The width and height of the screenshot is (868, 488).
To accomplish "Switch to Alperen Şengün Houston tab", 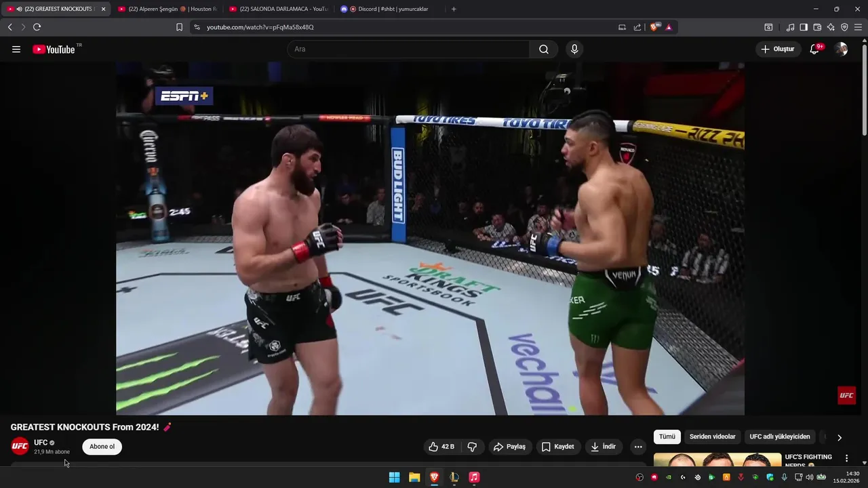I will point(167,9).
